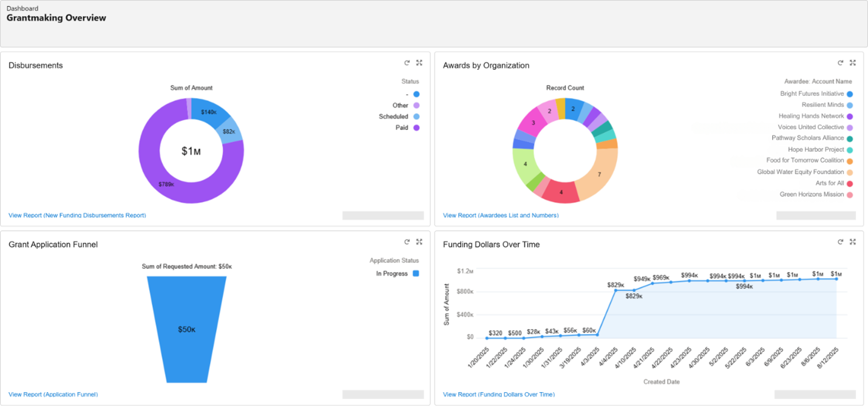Expand the Awards by Organization chart
This screenshot has width=868, height=411.
[852, 63]
